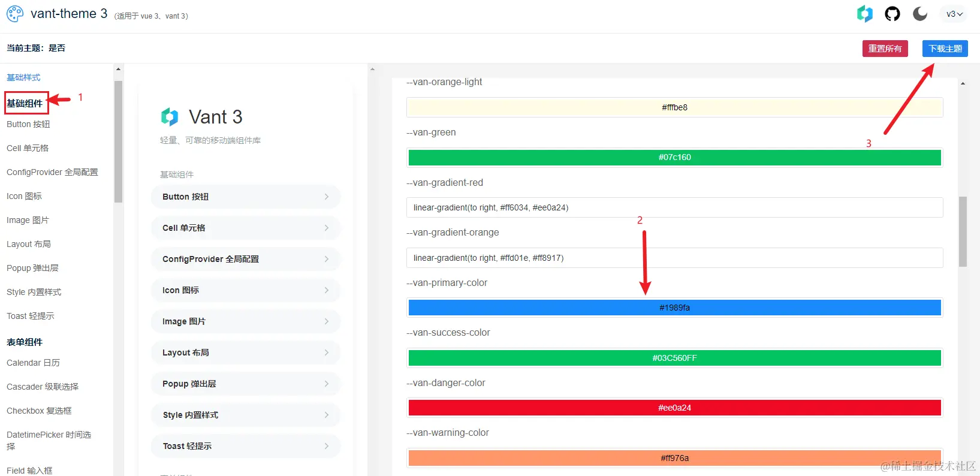Open the GitHub repository icon

892,14
